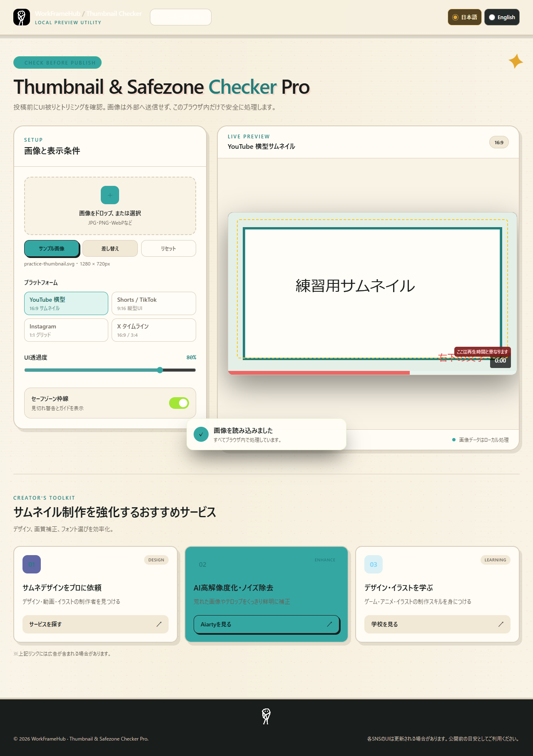Viewport: 533px width, 756px height.
Task: Click the サムネデザインをプロに依頼 card title
Action: (62, 588)
